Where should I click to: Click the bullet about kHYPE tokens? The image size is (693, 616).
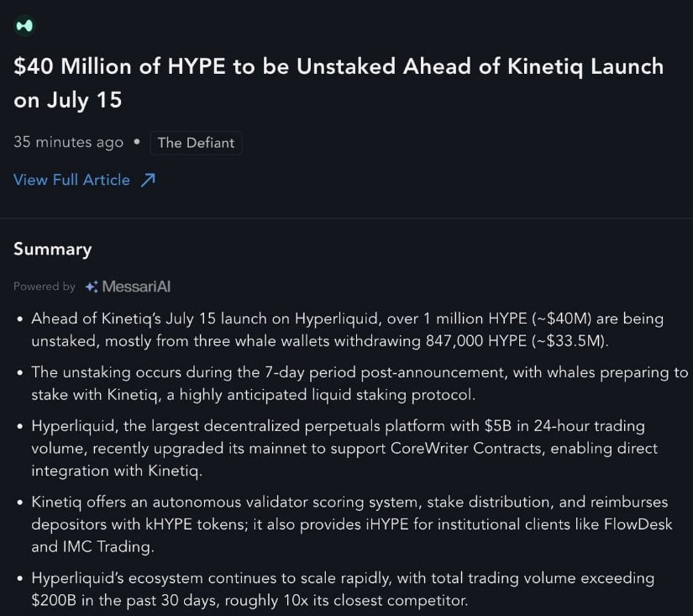pyautogui.click(x=352, y=524)
